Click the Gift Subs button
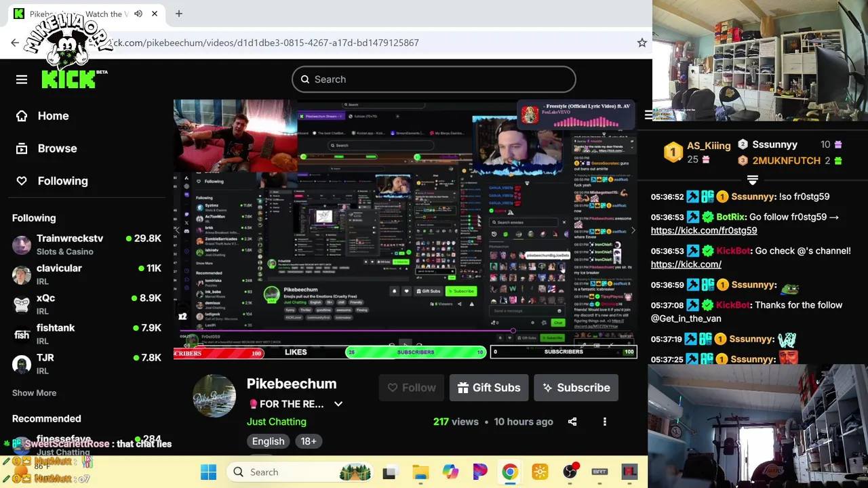 pos(489,388)
